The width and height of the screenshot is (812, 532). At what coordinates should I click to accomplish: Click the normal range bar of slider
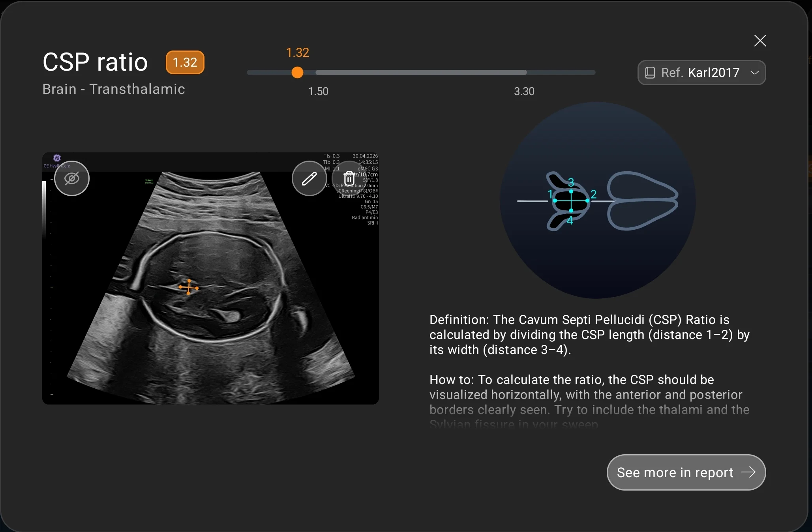coord(421,73)
